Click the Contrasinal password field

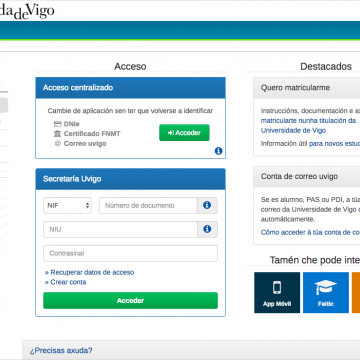pyautogui.click(x=130, y=253)
